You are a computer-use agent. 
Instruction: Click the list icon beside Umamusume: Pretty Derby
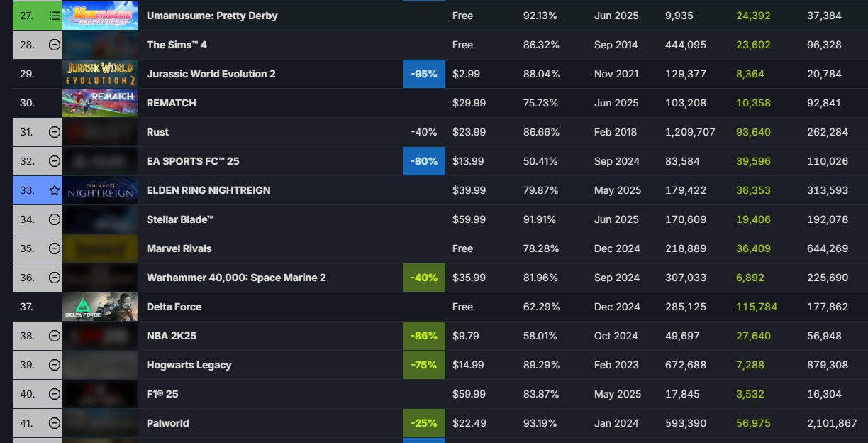coord(55,15)
